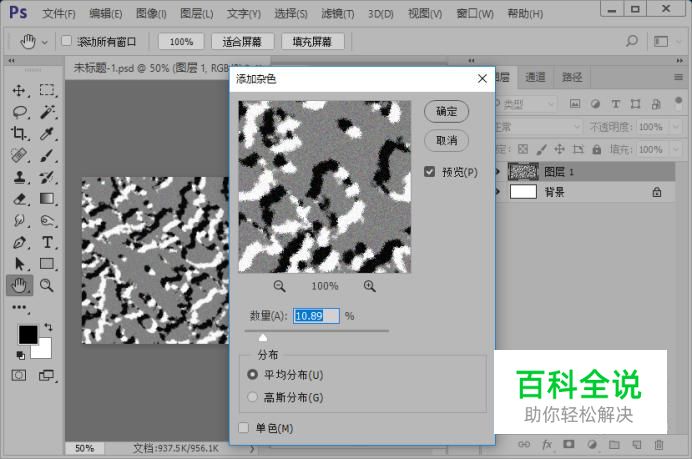
Task: Zoom in the noise preview
Action: (369, 286)
